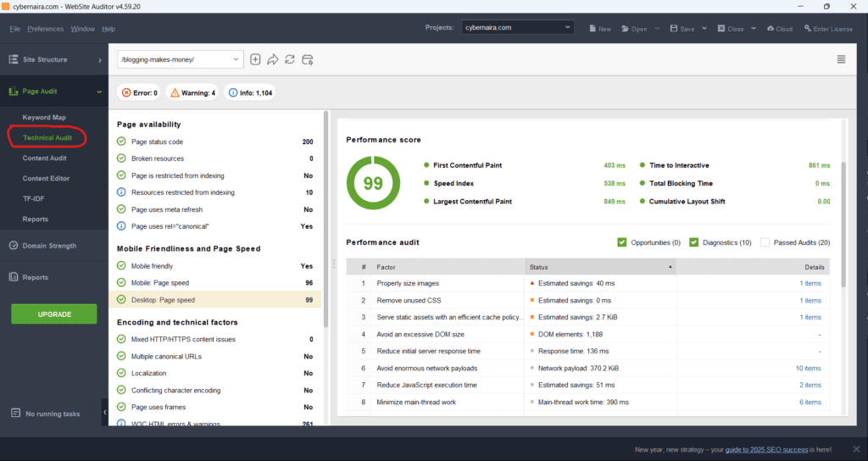Open the Projects dropdown showing cybernaira.com
This screenshot has width=868, height=461.
pos(518,27)
